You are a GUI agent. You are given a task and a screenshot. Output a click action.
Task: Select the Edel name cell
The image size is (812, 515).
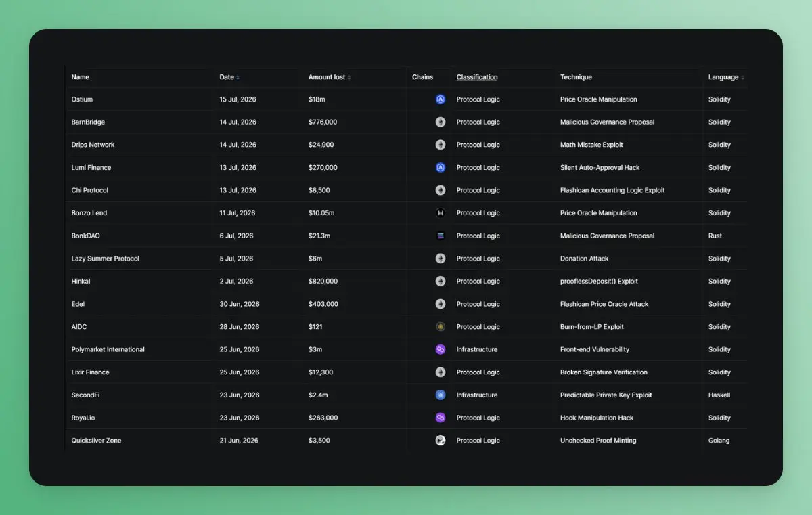(78, 304)
